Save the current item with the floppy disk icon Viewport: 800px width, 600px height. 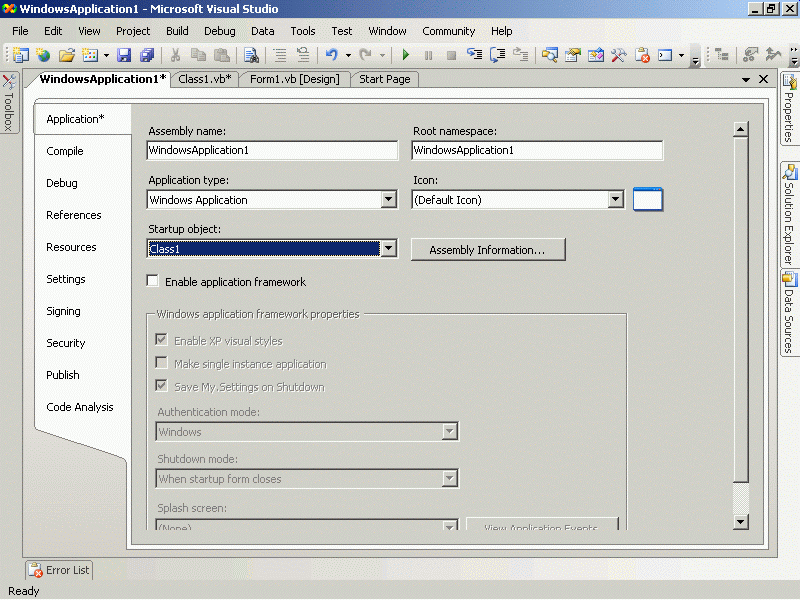tap(125, 55)
